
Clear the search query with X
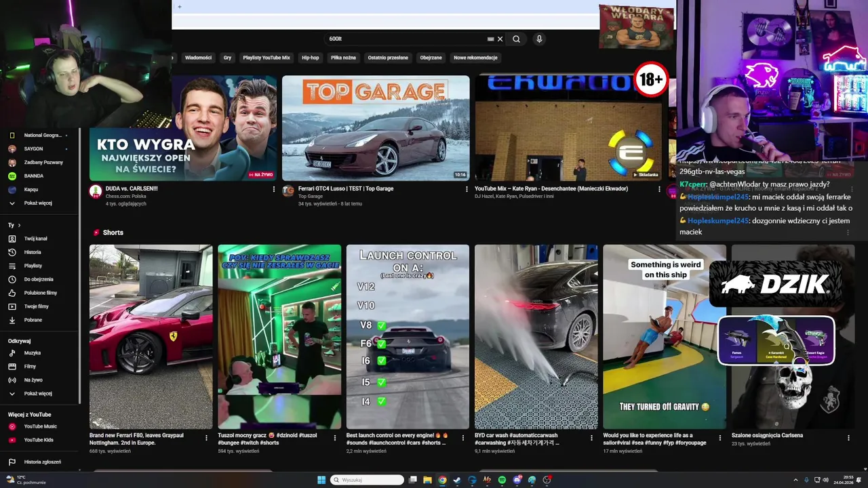(500, 39)
